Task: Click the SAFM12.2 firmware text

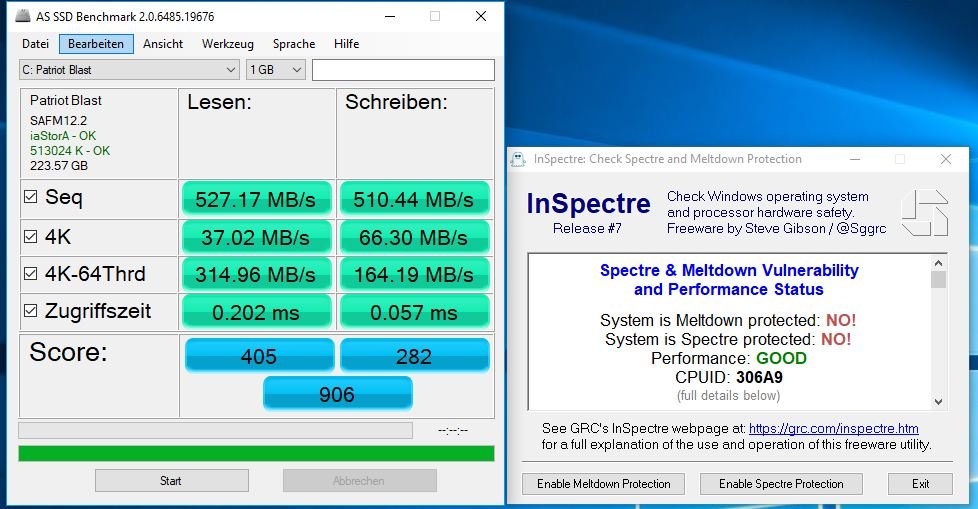Action: click(x=58, y=120)
